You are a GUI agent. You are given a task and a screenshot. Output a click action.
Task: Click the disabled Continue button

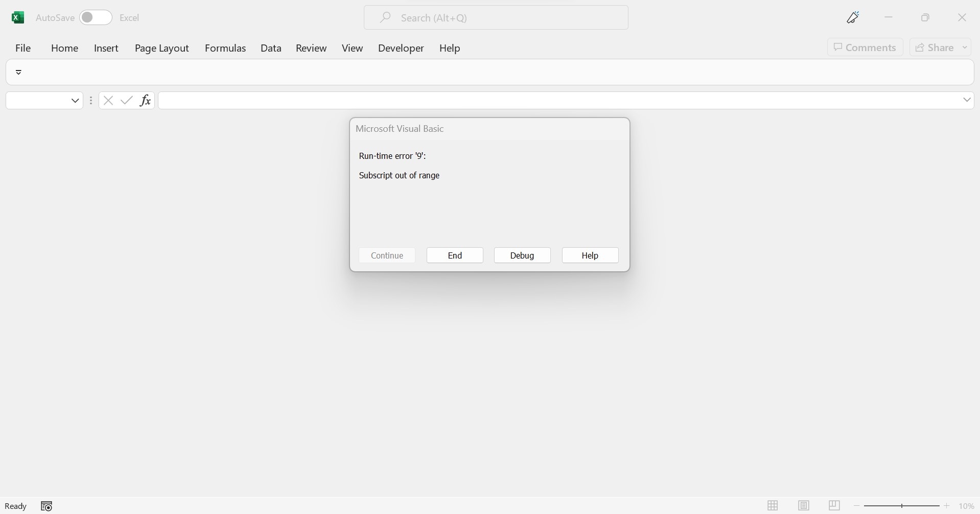click(387, 255)
